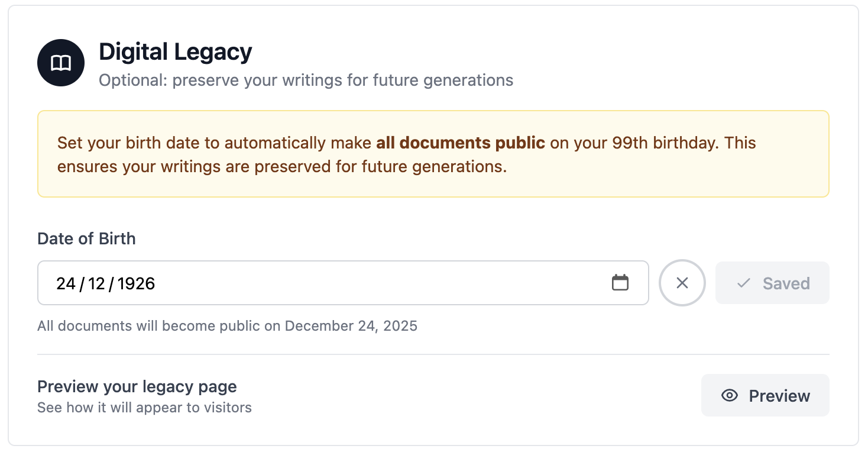Clear the date of birth with X button

682,283
